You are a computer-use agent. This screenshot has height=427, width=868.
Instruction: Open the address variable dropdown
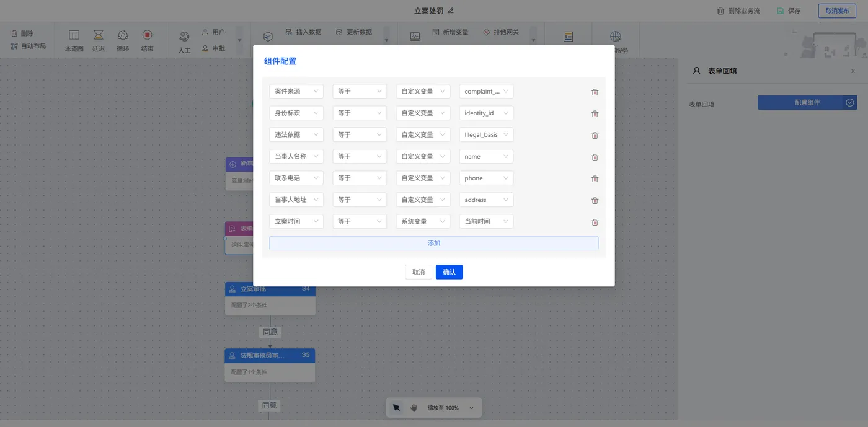tap(486, 200)
